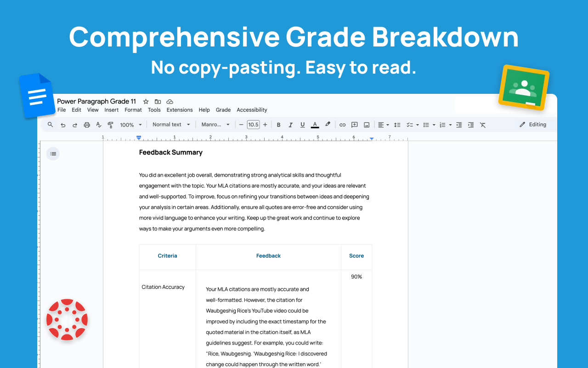Run spelling and grammar check
588x368 pixels.
(99, 125)
